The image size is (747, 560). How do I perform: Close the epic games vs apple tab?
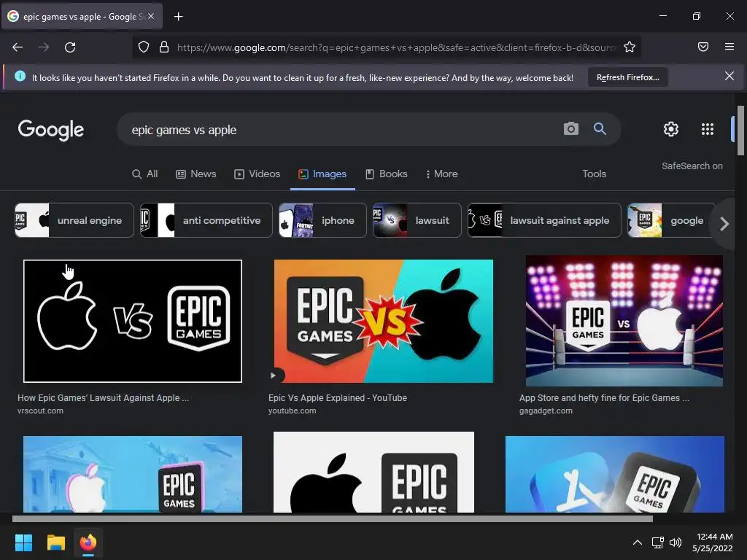pyautogui.click(x=151, y=16)
